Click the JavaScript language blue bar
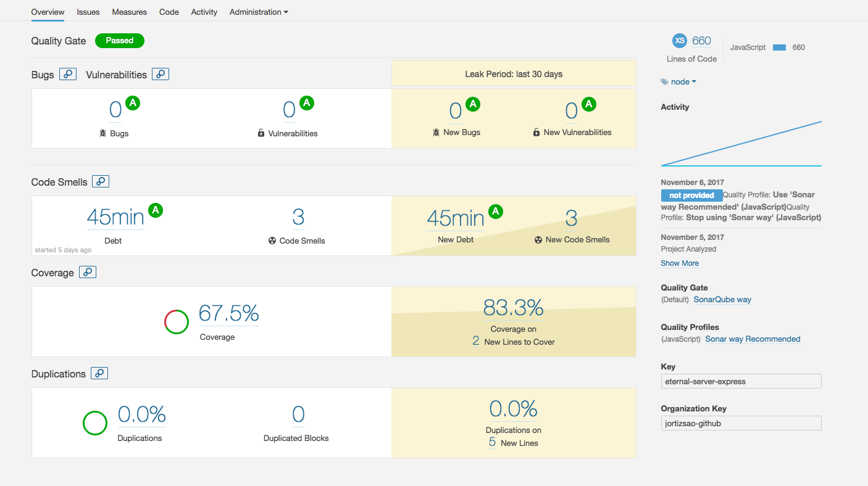The height and width of the screenshot is (486, 868). pos(779,47)
